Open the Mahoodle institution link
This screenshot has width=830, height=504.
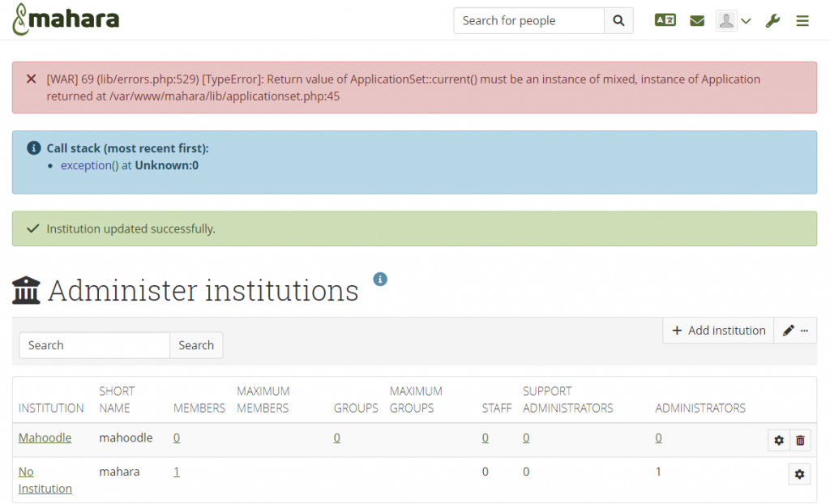point(45,438)
